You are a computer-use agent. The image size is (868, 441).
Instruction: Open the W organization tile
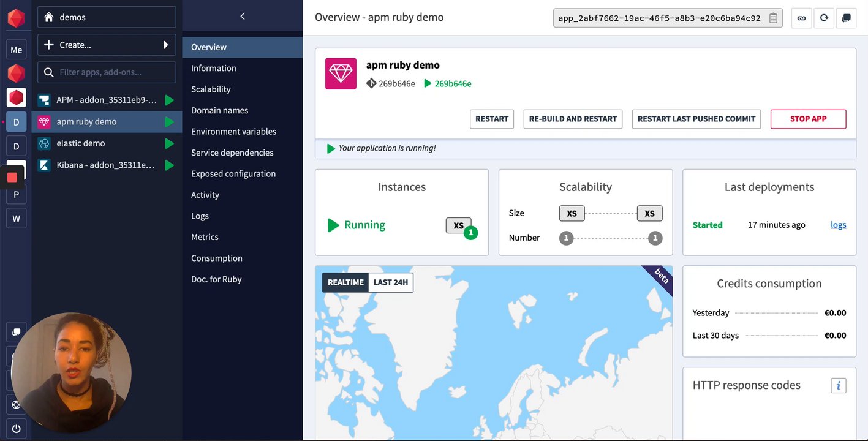click(17, 218)
